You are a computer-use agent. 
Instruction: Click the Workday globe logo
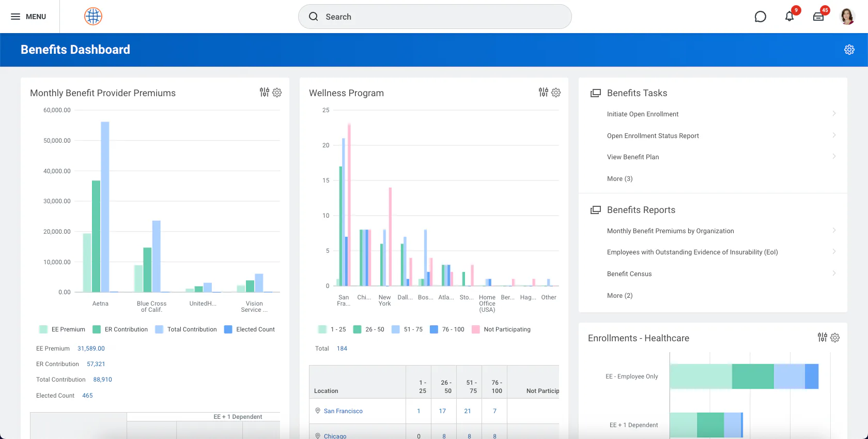pyautogui.click(x=93, y=17)
